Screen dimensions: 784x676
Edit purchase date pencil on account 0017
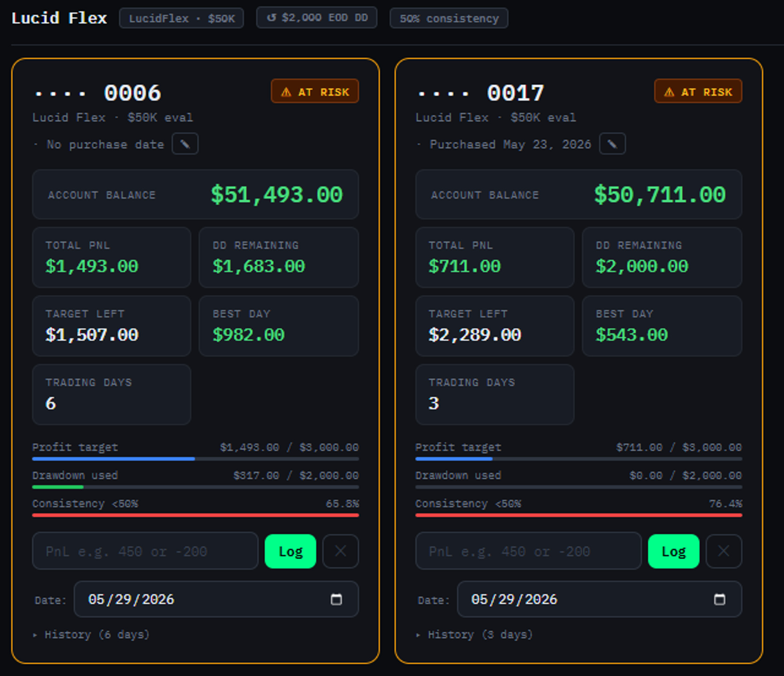[x=612, y=144]
